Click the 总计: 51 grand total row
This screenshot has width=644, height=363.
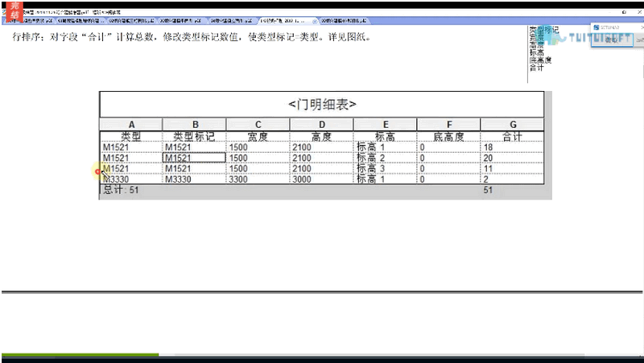321,190
